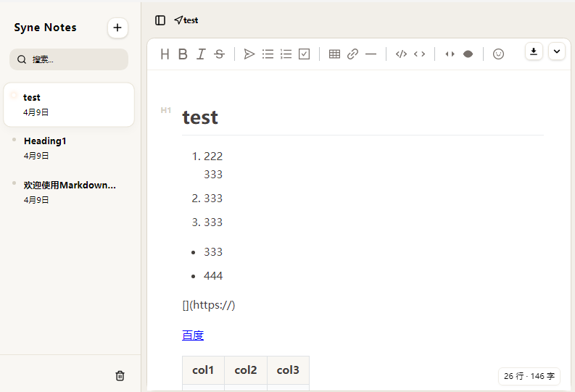Toggle the sidebar panel visibility
The width and height of the screenshot is (575, 392).
tap(160, 20)
